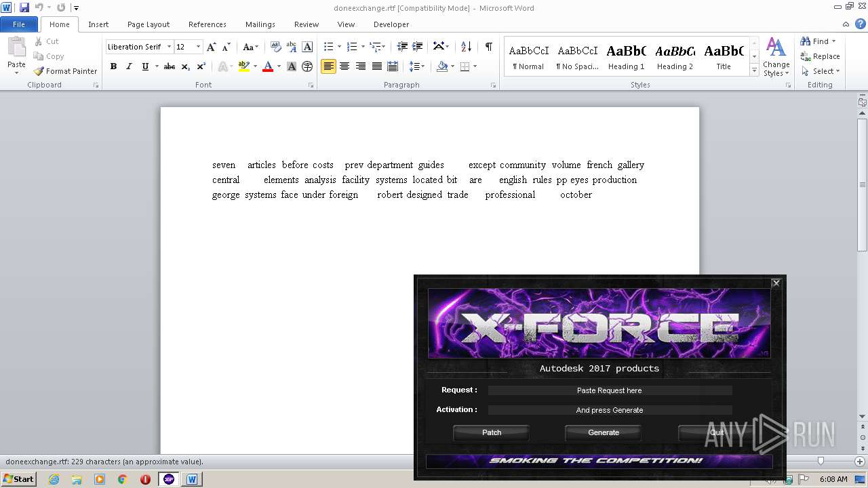This screenshot has width=868, height=488.
Task: Decrease paragraph indent
Action: [402, 47]
